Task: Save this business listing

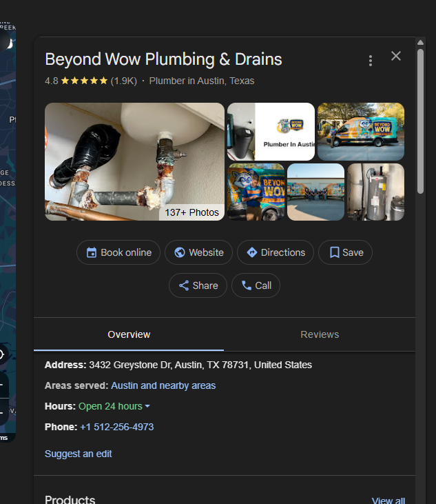Action: pos(346,252)
